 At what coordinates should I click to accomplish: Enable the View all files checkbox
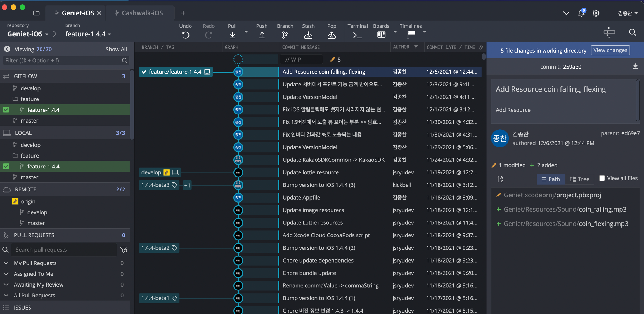tap(602, 178)
